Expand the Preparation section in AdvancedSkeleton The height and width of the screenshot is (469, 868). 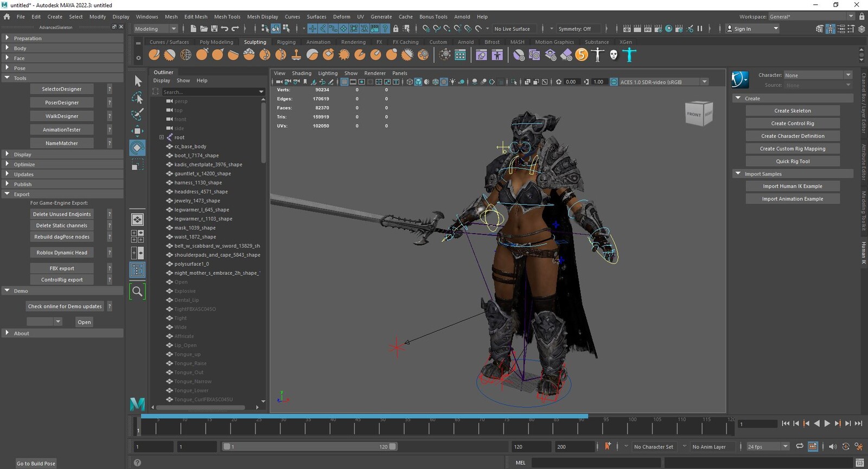pyautogui.click(x=7, y=38)
